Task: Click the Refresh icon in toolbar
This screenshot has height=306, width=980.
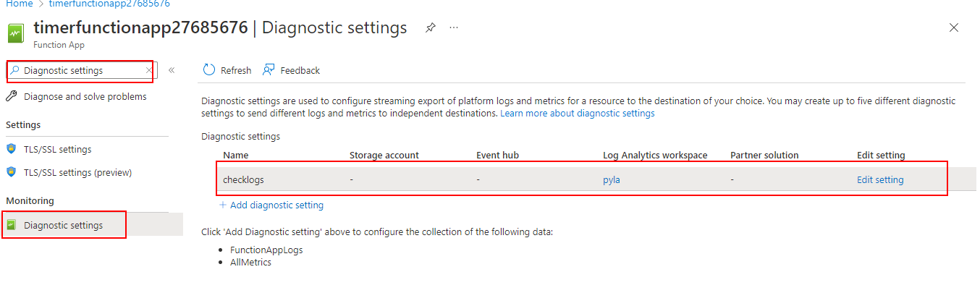Action: tap(209, 70)
